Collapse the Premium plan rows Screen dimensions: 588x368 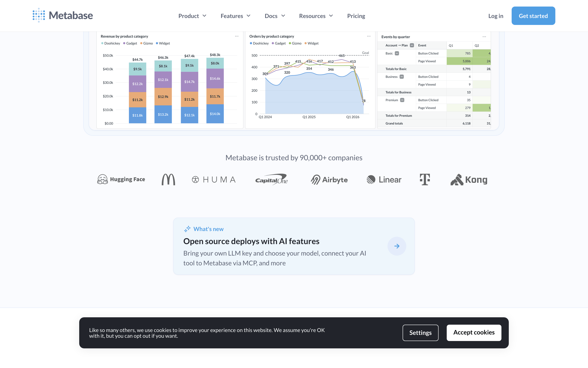[402, 100]
